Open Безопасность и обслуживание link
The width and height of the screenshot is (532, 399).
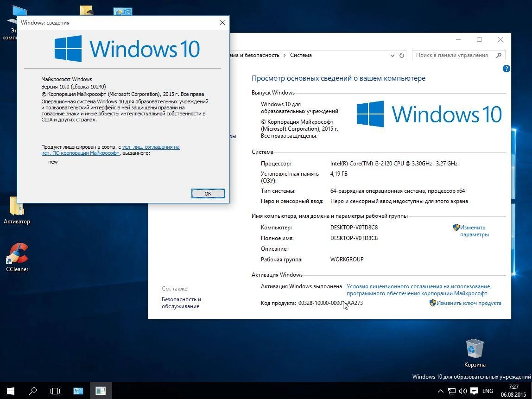tap(181, 303)
